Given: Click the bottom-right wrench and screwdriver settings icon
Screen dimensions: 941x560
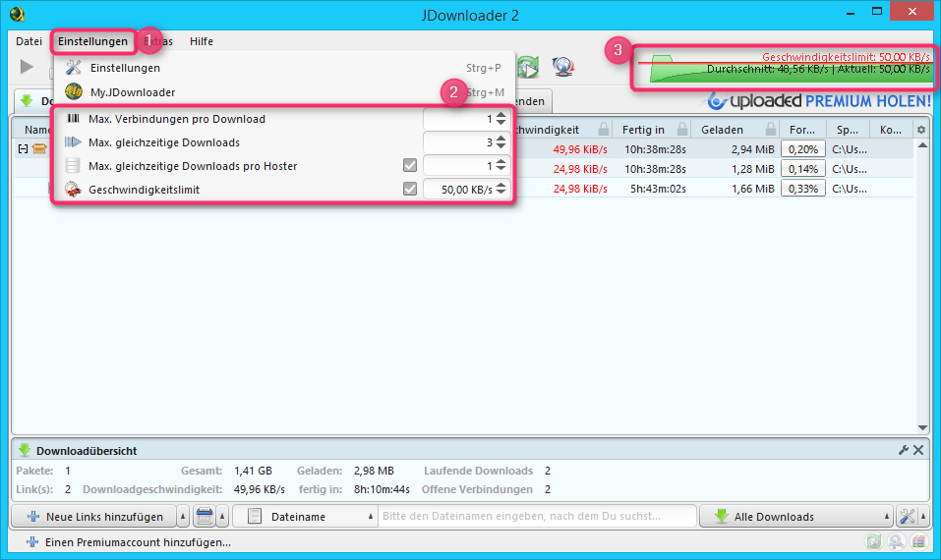Looking at the screenshot, I should point(907,517).
